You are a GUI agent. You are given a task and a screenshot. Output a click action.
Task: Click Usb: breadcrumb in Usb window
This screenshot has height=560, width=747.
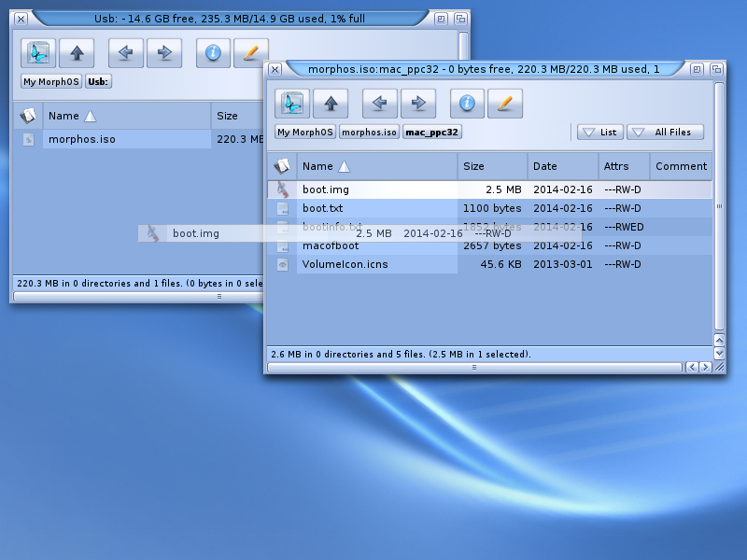click(98, 82)
